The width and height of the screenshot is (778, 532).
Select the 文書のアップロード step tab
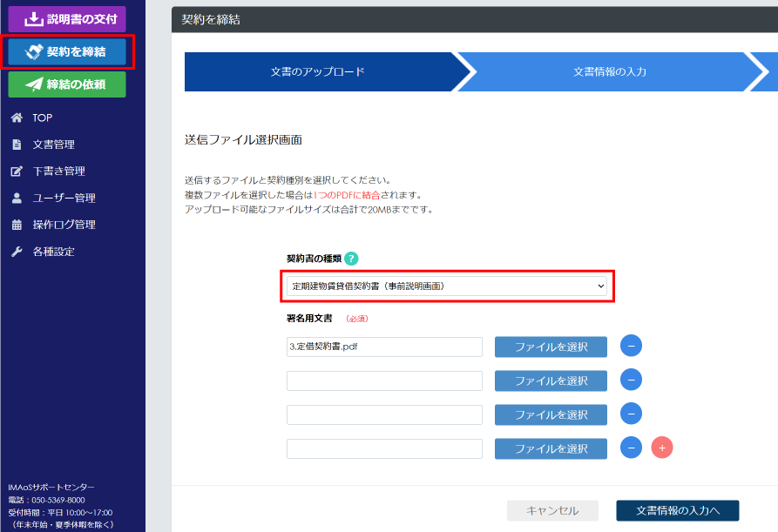tap(317, 71)
